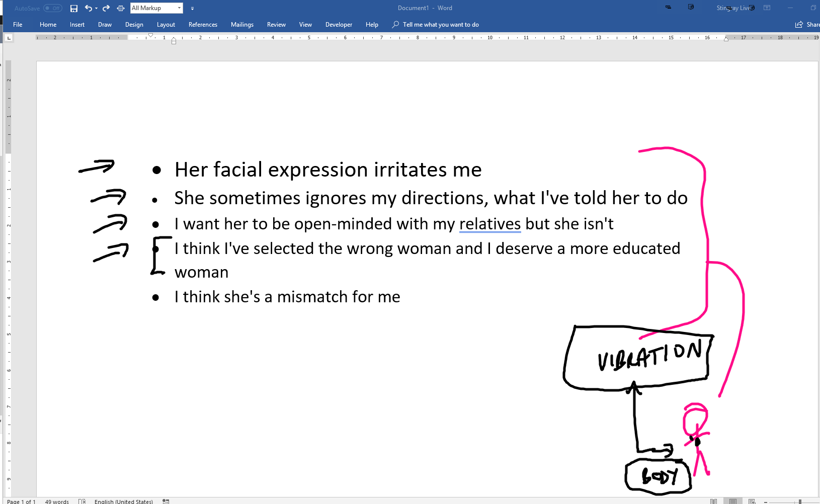
Task: Click the Redo arrow icon
Action: (106, 8)
